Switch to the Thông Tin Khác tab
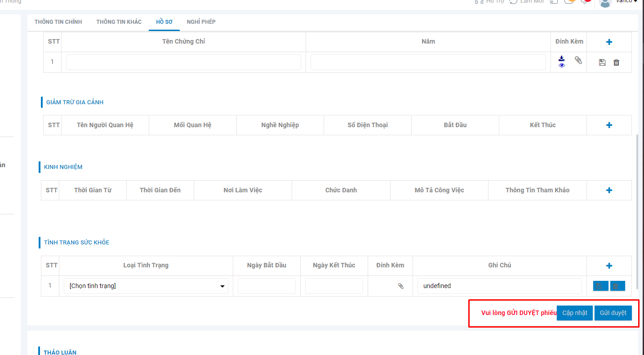 [119, 22]
